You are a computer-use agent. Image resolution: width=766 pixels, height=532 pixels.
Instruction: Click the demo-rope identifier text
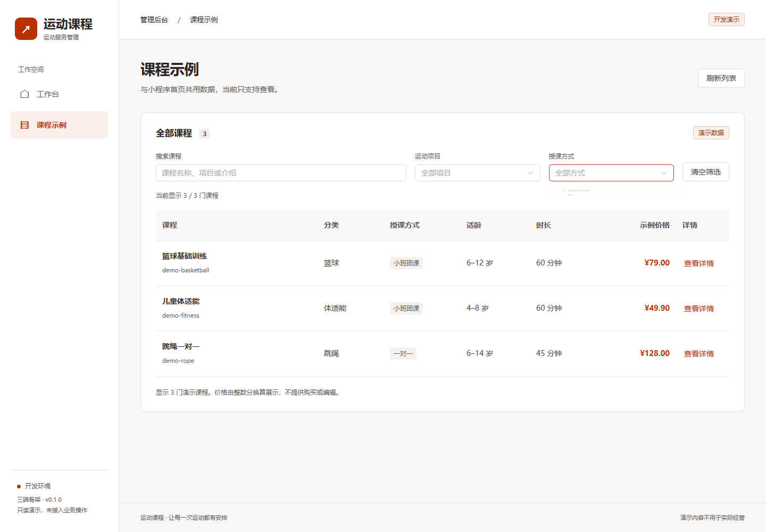click(x=178, y=361)
